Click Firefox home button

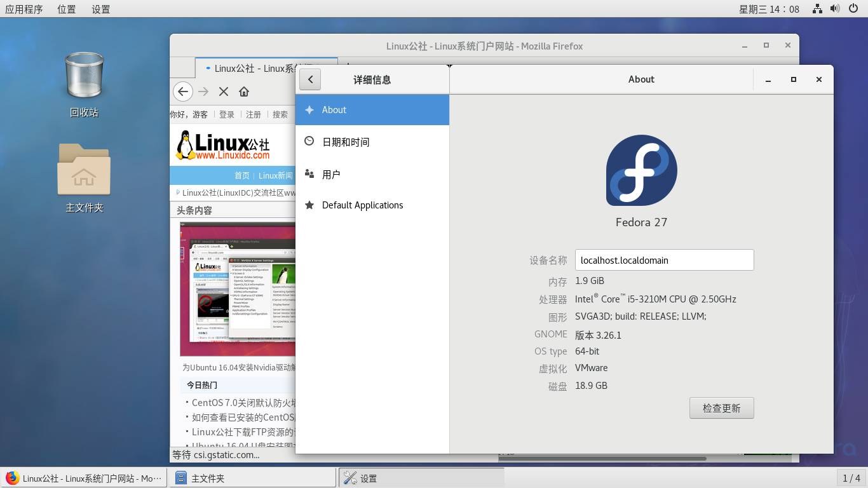click(244, 91)
